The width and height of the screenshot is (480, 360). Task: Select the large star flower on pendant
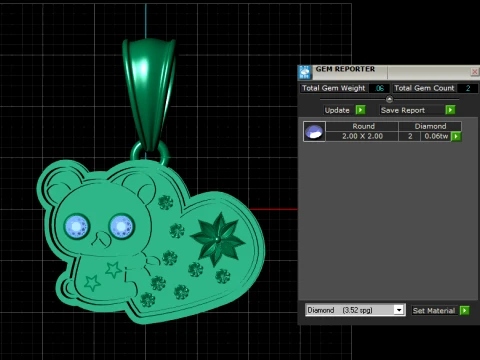pyautogui.click(x=218, y=239)
